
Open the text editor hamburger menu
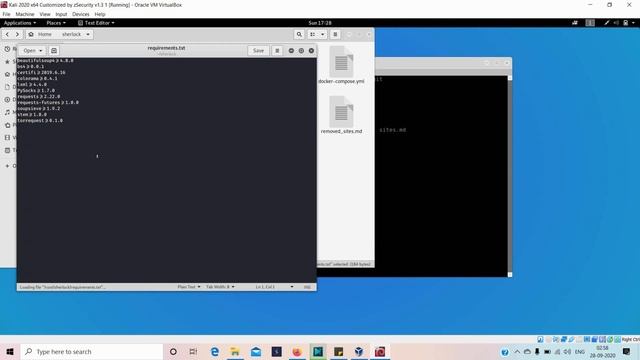coord(277,51)
